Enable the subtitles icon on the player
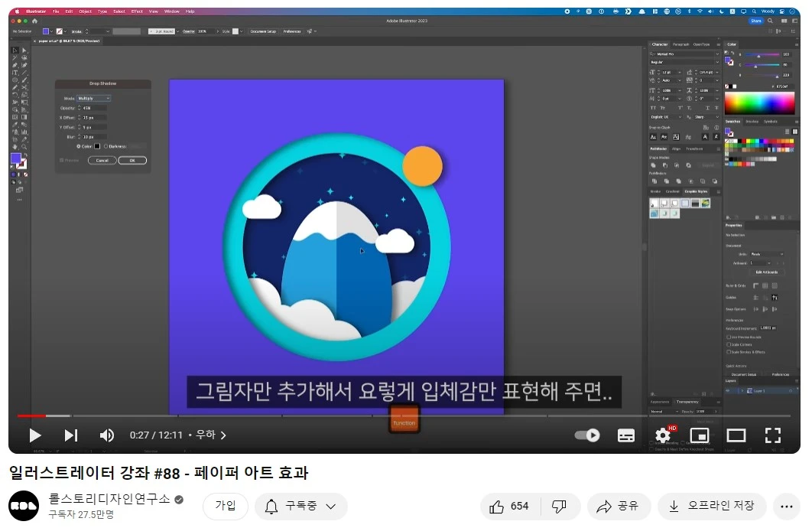This screenshot has width=812, height=528. point(626,435)
